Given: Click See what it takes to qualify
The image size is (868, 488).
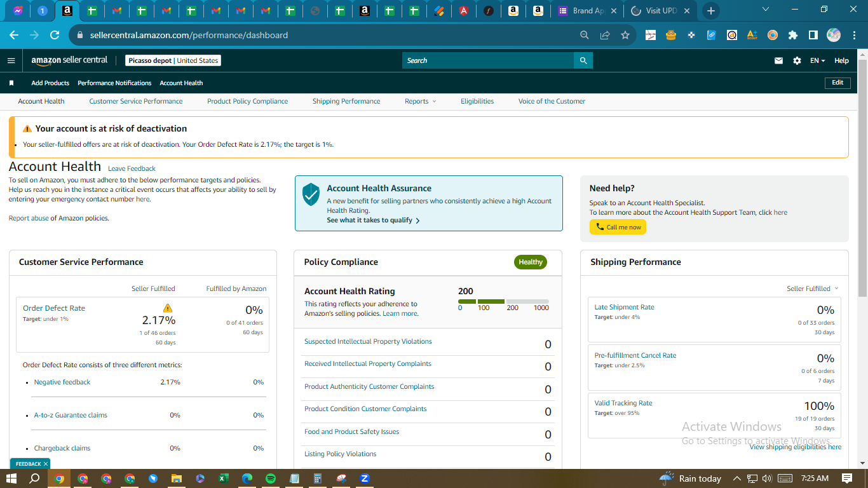Looking at the screenshot, I should [373, 220].
